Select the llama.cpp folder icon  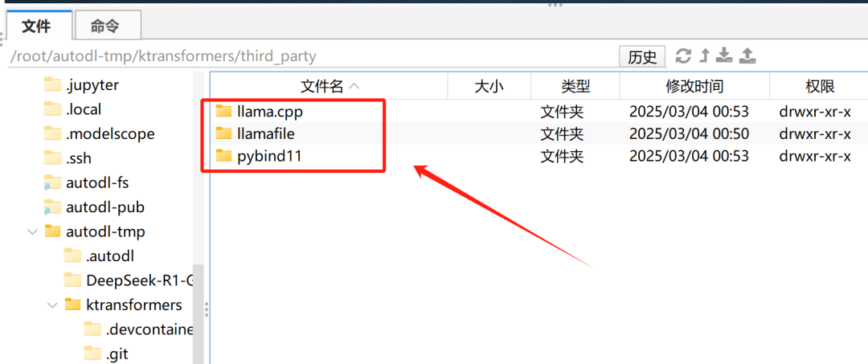click(x=223, y=111)
